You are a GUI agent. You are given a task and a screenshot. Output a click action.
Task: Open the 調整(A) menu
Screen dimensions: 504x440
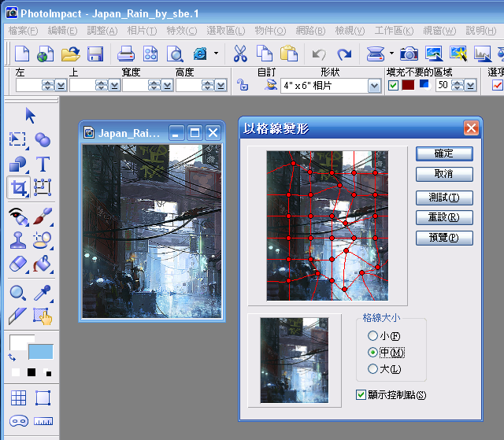click(102, 31)
